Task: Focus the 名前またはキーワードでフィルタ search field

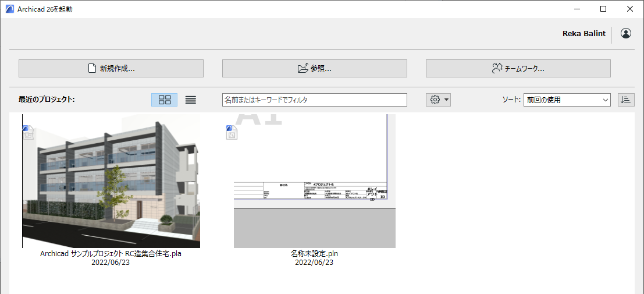Action: (x=315, y=100)
